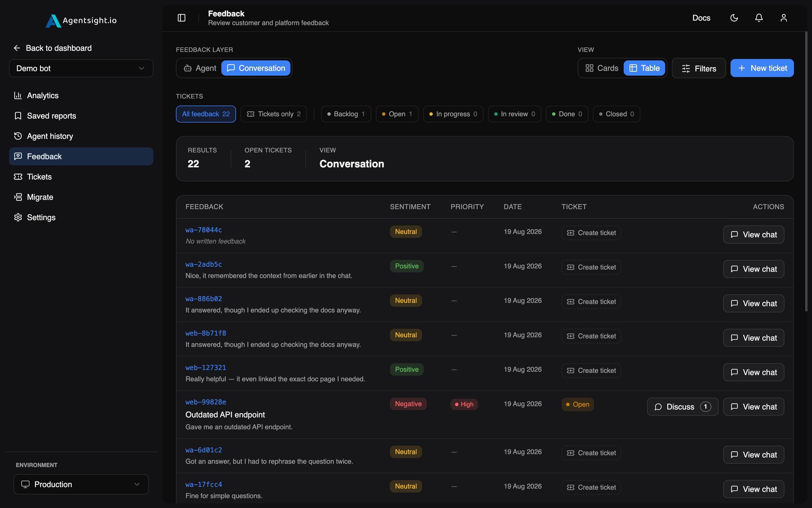Screen dimensions: 812x508
Task: Click the Agentsight.io logo
Action: tap(81, 21)
